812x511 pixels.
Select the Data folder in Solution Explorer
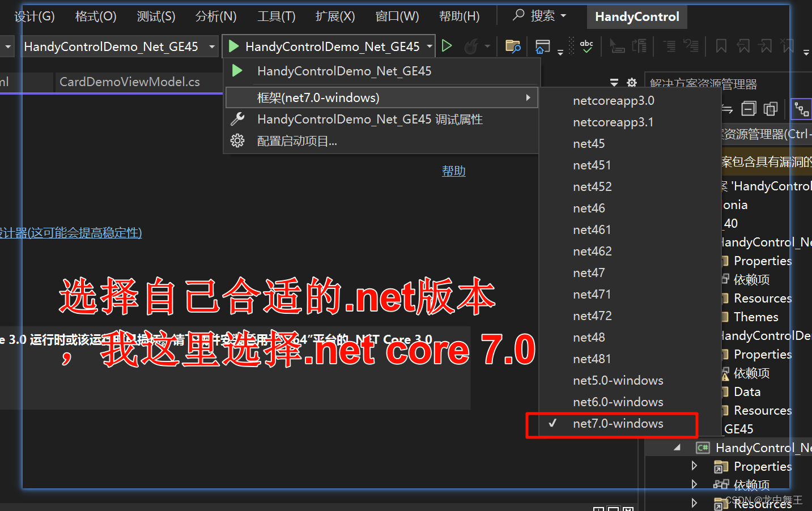pos(747,391)
